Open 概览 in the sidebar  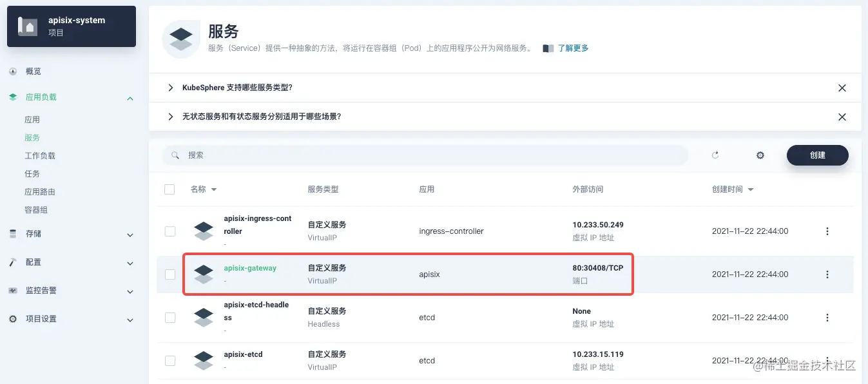[x=34, y=72]
